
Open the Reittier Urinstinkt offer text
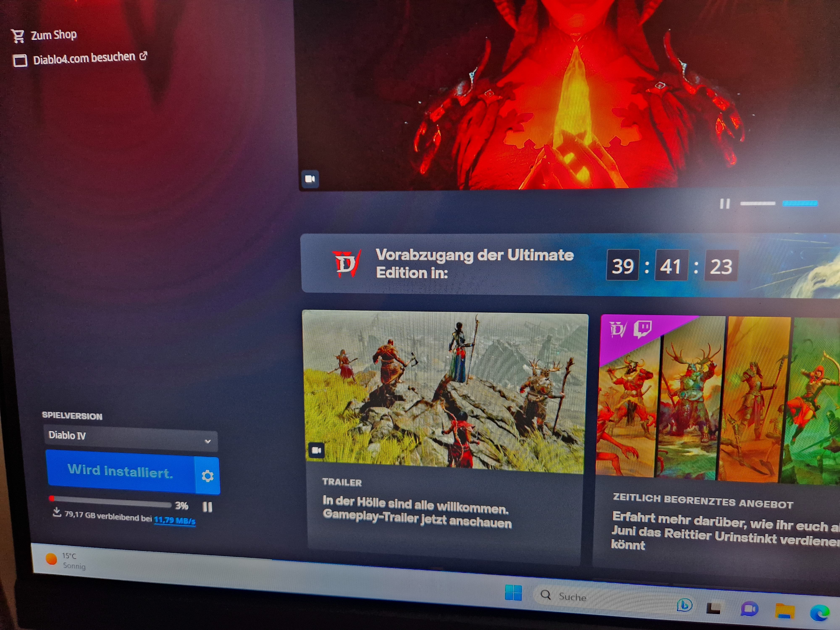click(x=725, y=531)
